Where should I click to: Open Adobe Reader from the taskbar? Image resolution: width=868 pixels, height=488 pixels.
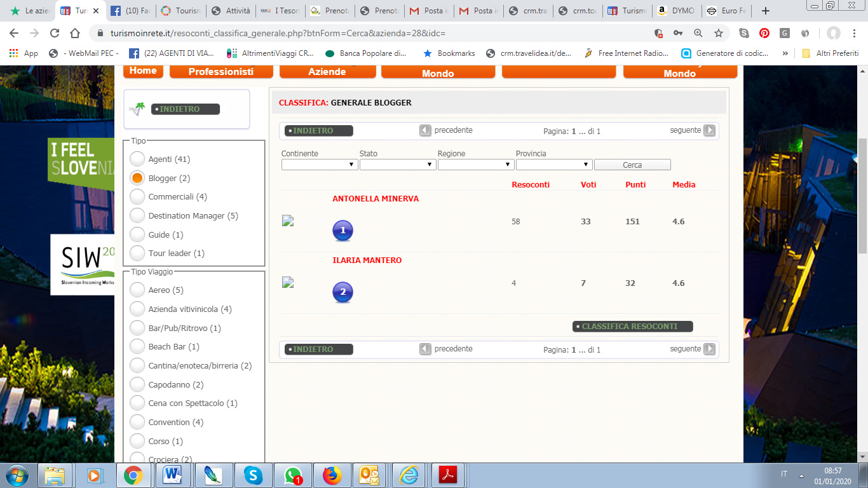(449, 475)
